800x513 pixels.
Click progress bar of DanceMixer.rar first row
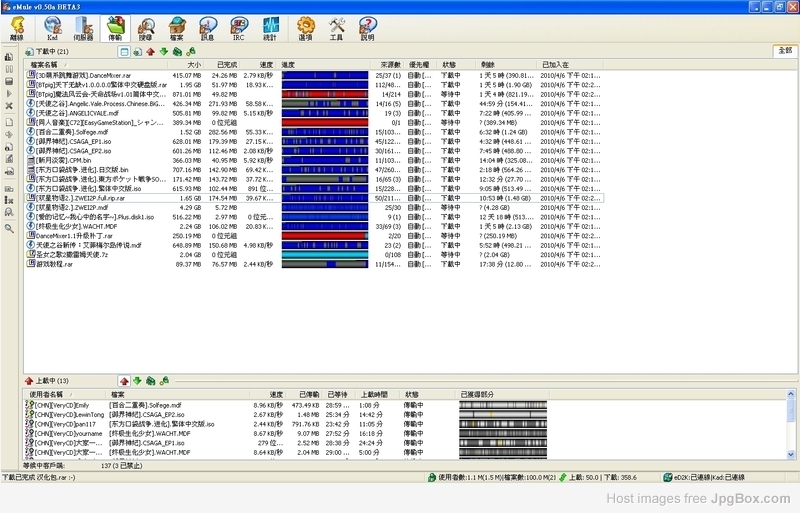click(325, 76)
